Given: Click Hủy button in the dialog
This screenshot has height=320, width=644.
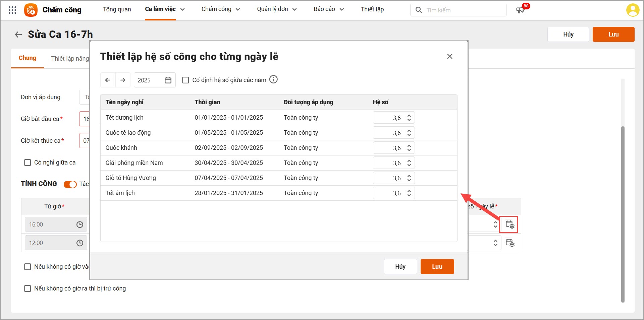Looking at the screenshot, I should [x=400, y=267].
